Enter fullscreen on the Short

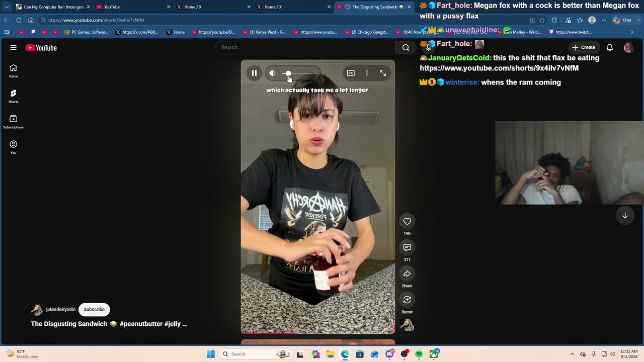tap(383, 73)
